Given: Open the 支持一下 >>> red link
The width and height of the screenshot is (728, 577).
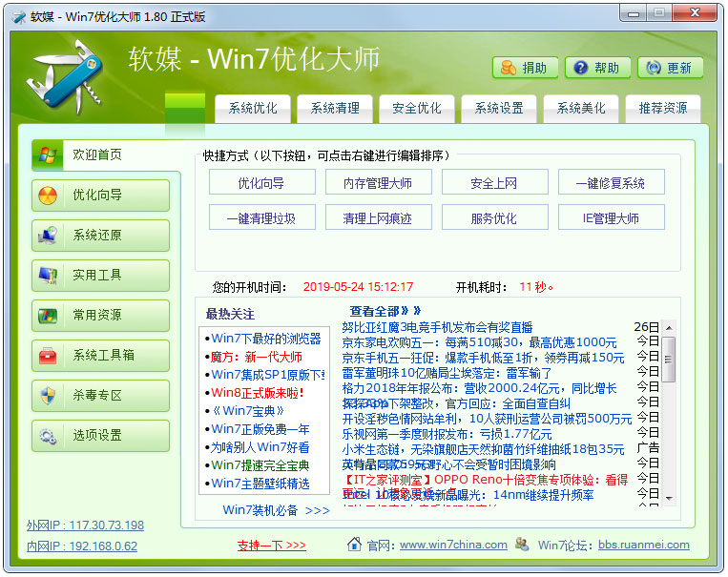Looking at the screenshot, I should click(271, 546).
